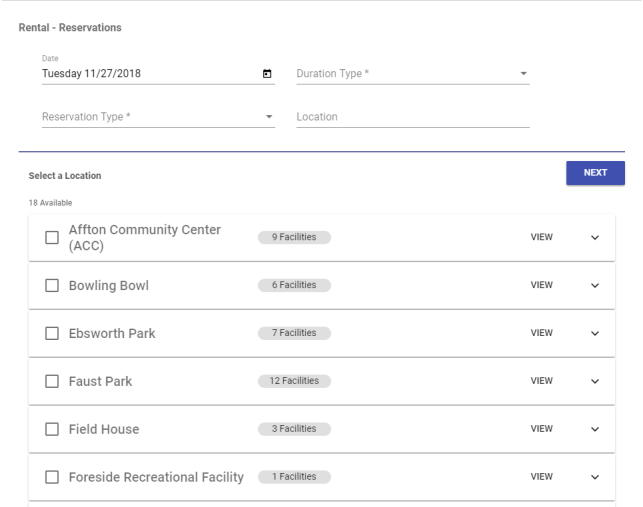
Task: Tick the Ebsworth Park checkbox
Action: 52,334
